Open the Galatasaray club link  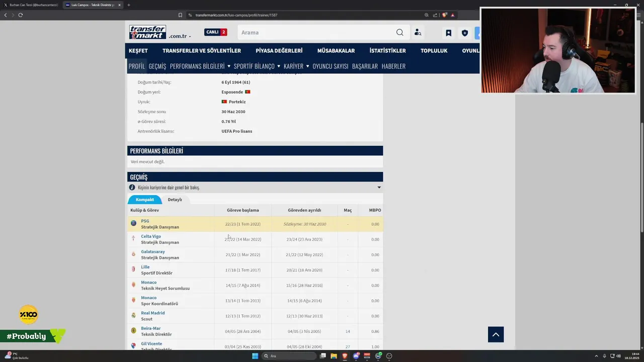click(x=153, y=251)
